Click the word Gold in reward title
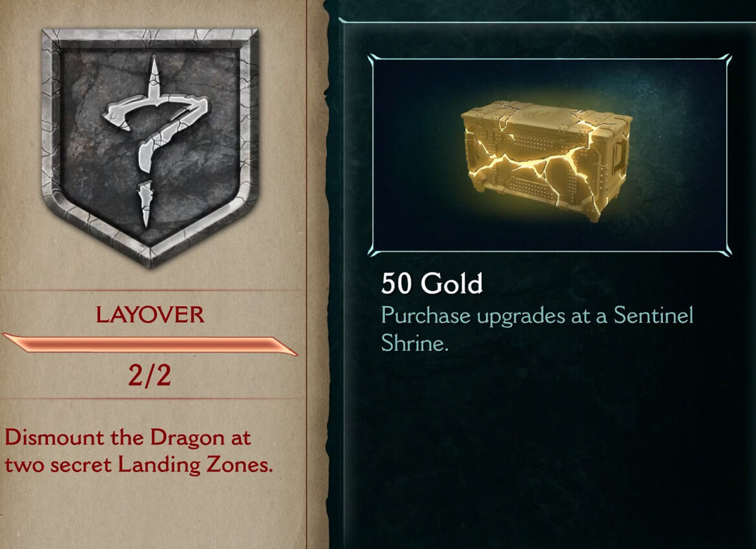This screenshot has height=549, width=756. point(451,284)
